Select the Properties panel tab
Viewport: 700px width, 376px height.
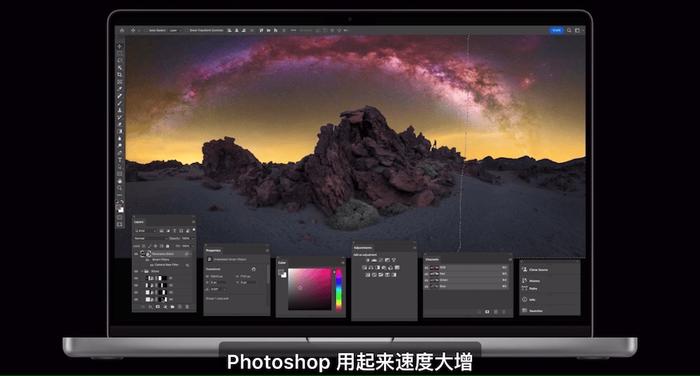click(x=213, y=251)
